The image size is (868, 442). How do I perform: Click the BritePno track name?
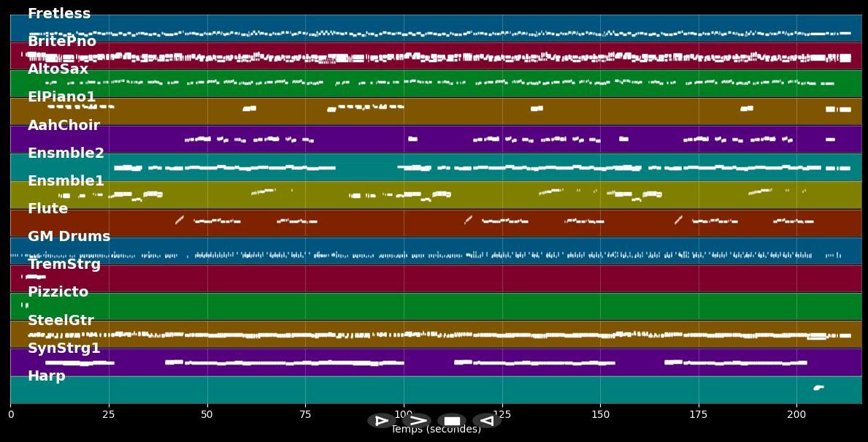62,42
